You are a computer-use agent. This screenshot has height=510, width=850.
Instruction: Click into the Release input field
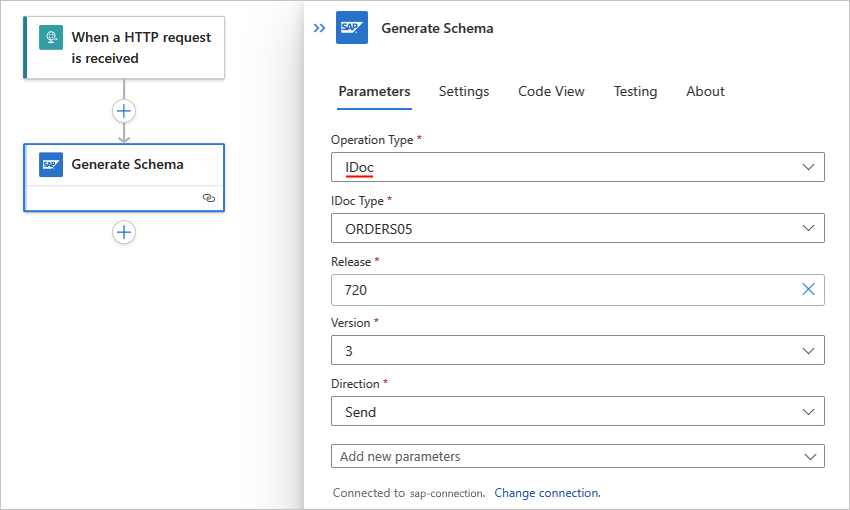coord(560,290)
